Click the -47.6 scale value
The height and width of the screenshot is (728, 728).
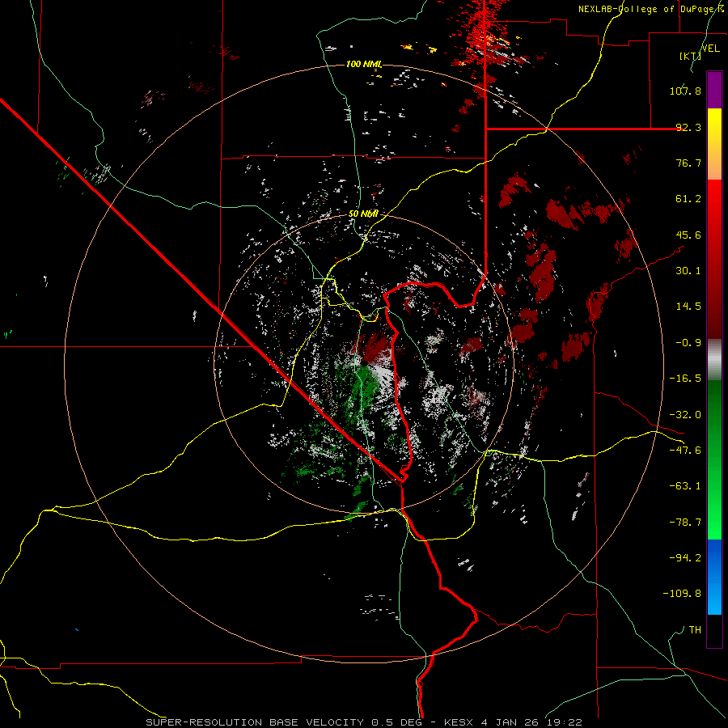click(x=685, y=451)
